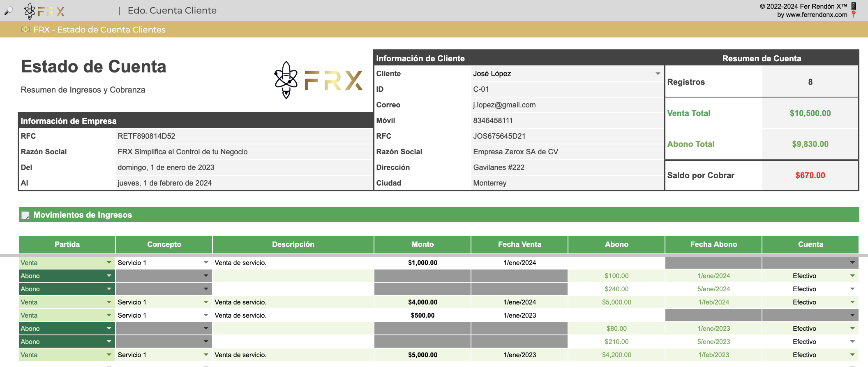Select the ID cell showing C-01
Viewport: 868px width, 367px height.
pos(568,89)
